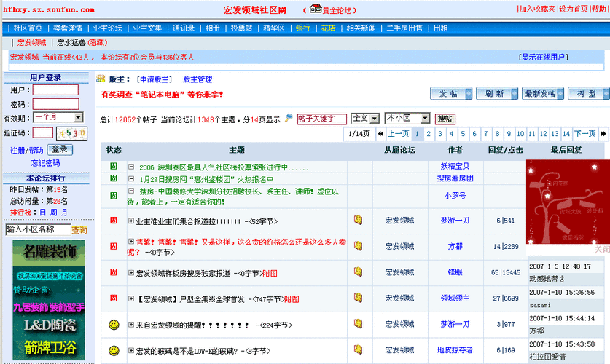The width and height of the screenshot is (610, 364).
Task: Click the 验证码 captcha image
Action: (71, 133)
